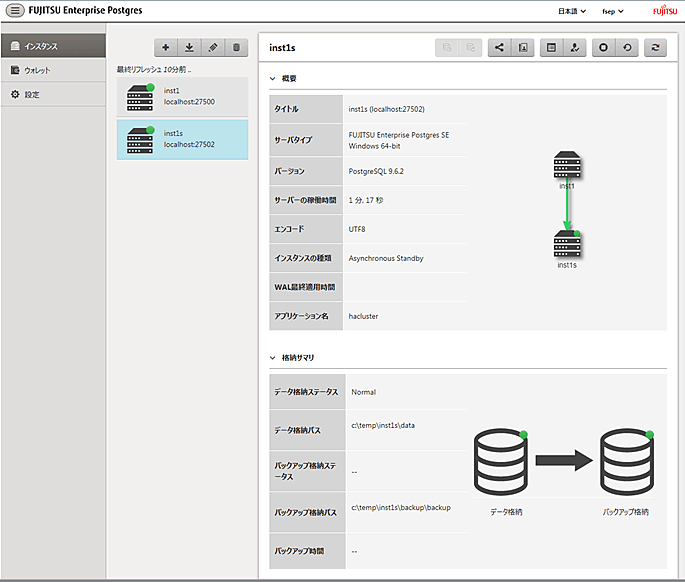
Task: Click the FUJITSU Enterprise Postgres SE value
Action: coord(399,135)
